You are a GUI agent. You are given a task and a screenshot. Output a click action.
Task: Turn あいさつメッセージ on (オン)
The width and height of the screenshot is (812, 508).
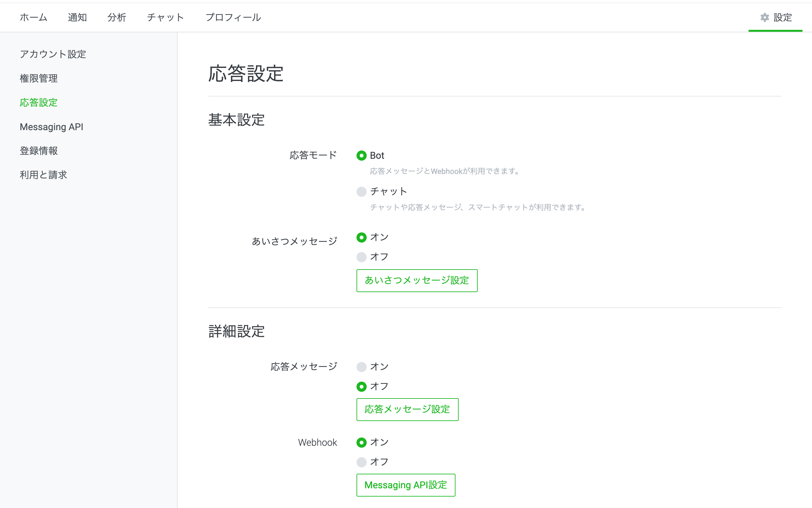(x=361, y=237)
